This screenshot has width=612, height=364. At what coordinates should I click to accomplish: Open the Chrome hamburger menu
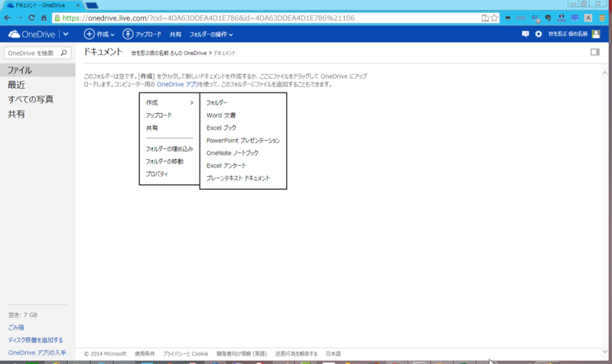tap(602, 18)
